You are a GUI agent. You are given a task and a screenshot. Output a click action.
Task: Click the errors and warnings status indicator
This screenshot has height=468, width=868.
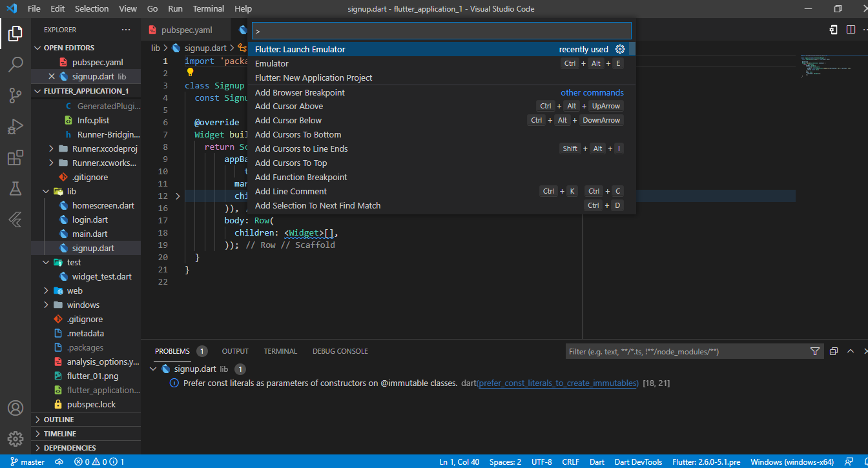click(99, 462)
